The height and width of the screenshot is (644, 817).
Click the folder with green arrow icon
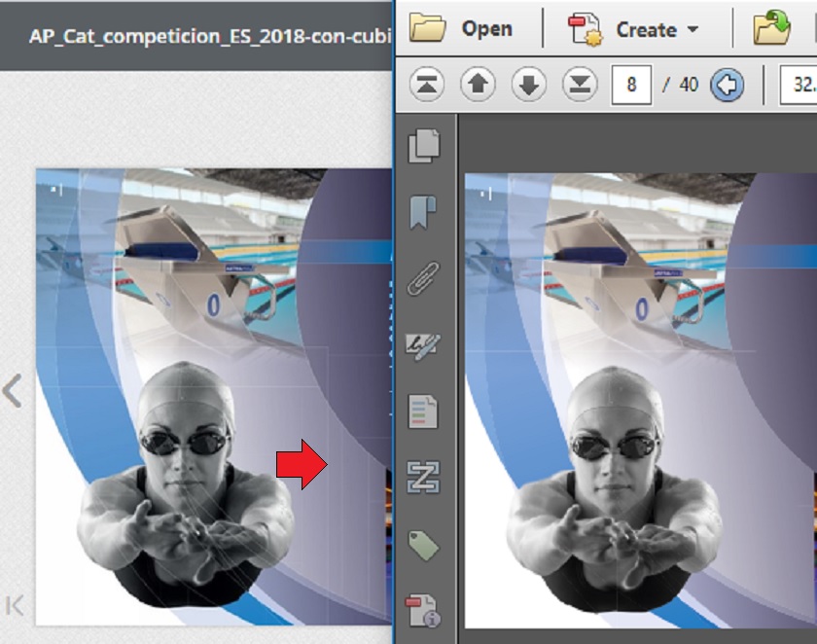tap(771, 28)
